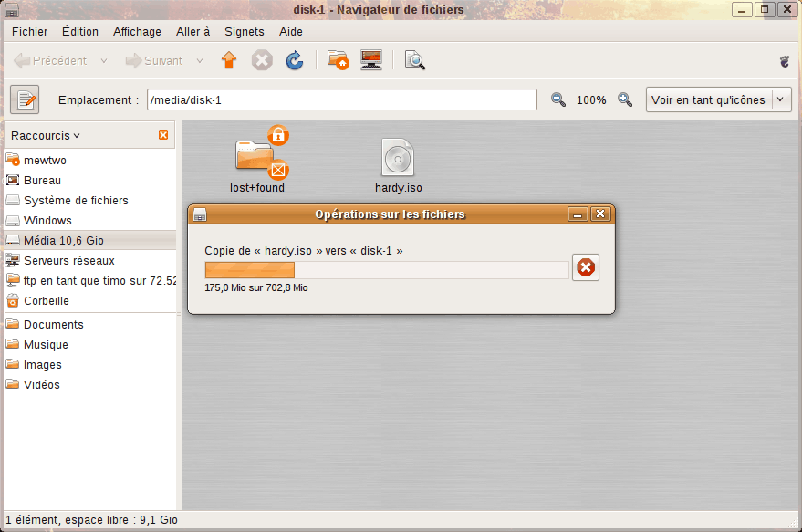Image resolution: width=802 pixels, height=532 pixels.
Task: Open the Home folder toolbar icon
Action: 339,60
